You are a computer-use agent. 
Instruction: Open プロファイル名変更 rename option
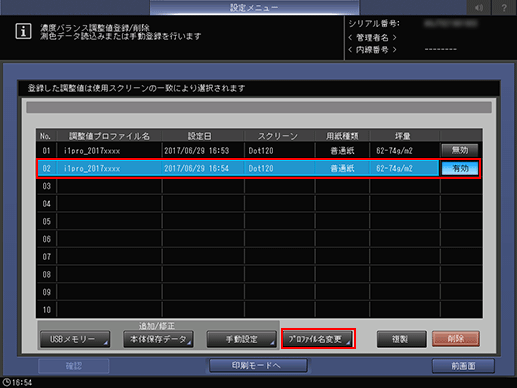318,339
